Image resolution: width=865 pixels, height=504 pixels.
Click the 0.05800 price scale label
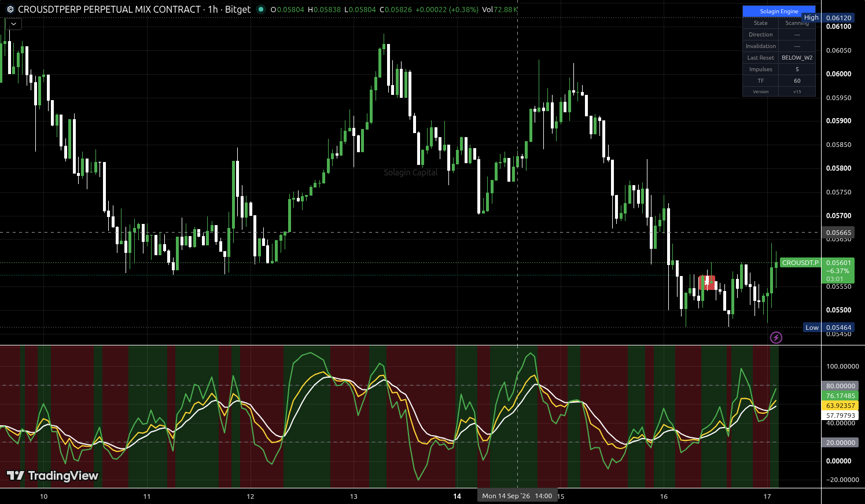pyautogui.click(x=838, y=168)
